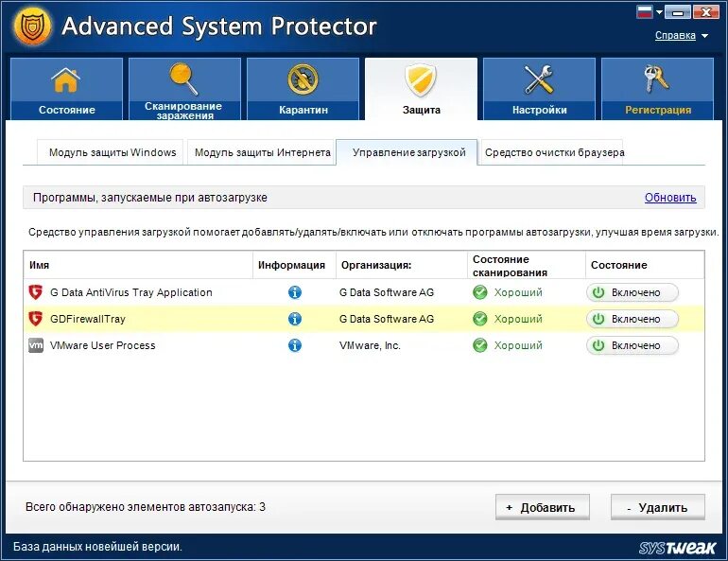The height and width of the screenshot is (561, 728).
Task: Sort by the Имя column header
Action: point(138,265)
